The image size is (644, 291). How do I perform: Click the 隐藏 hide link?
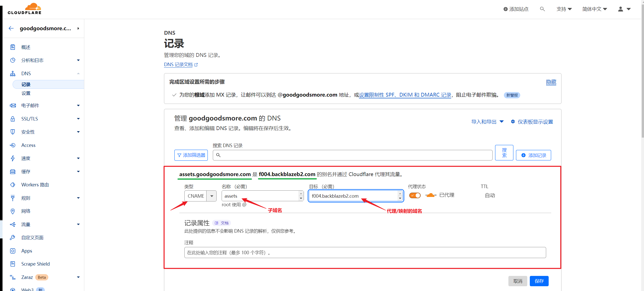pos(551,82)
